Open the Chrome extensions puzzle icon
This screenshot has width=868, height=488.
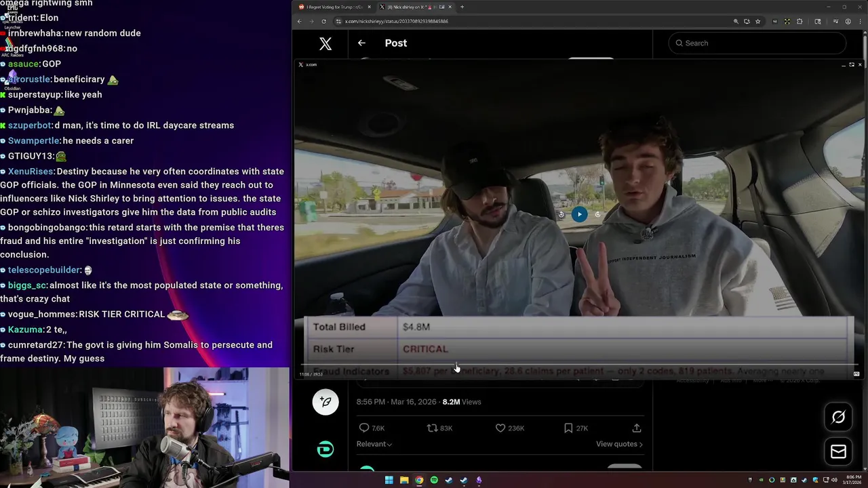coord(800,21)
